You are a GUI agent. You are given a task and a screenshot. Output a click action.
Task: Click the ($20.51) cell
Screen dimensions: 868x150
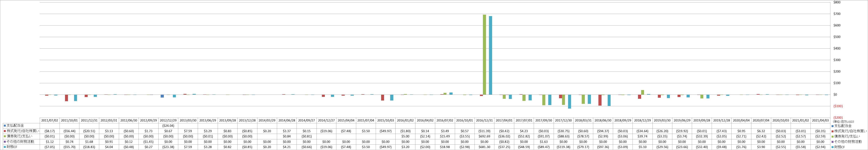89,131
